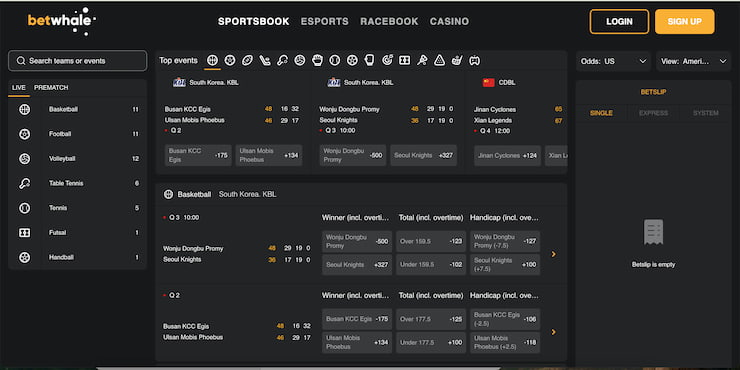The width and height of the screenshot is (740, 370).
Task: Select the LIVE tab
Action: [19, 88]
